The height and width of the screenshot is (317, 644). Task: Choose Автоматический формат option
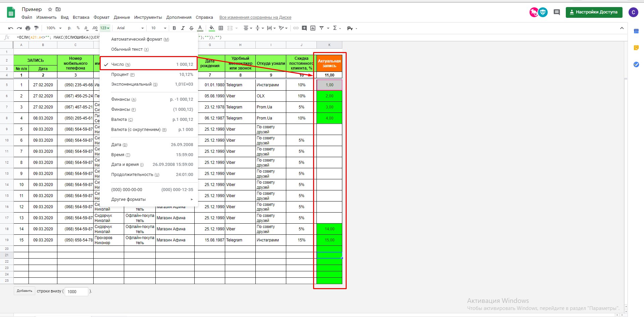coord(149,39)
